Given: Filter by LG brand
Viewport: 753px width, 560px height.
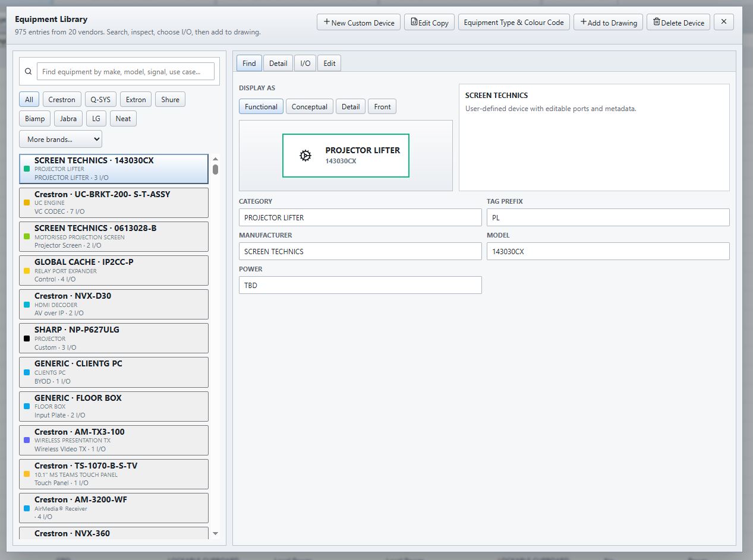Looking at the screenshot, I should [x=96, y=118].
